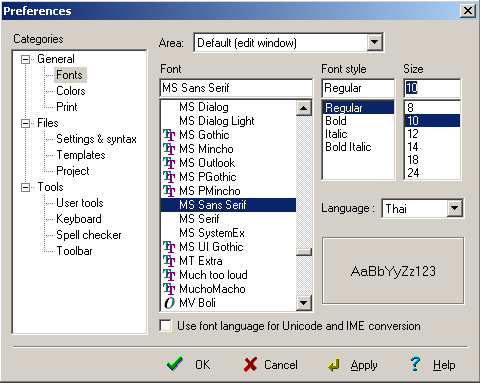Viewport: 480px width, 383px height.
Task: Select font size 24
Action: (413, 173)
